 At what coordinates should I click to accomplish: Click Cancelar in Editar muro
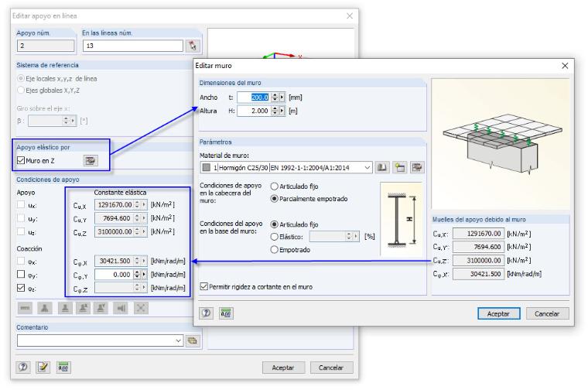pyautogui.click(x=547, y=313)
